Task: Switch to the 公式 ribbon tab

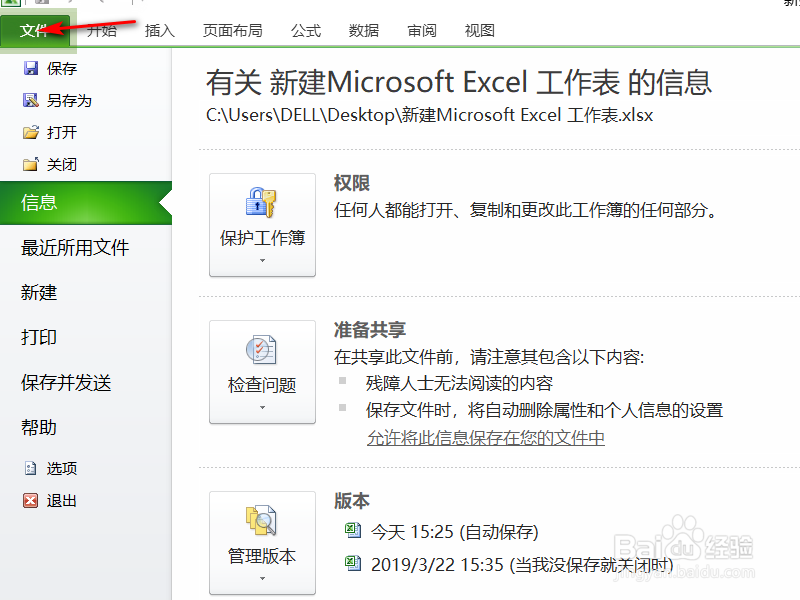Action: tap(306, 31)
